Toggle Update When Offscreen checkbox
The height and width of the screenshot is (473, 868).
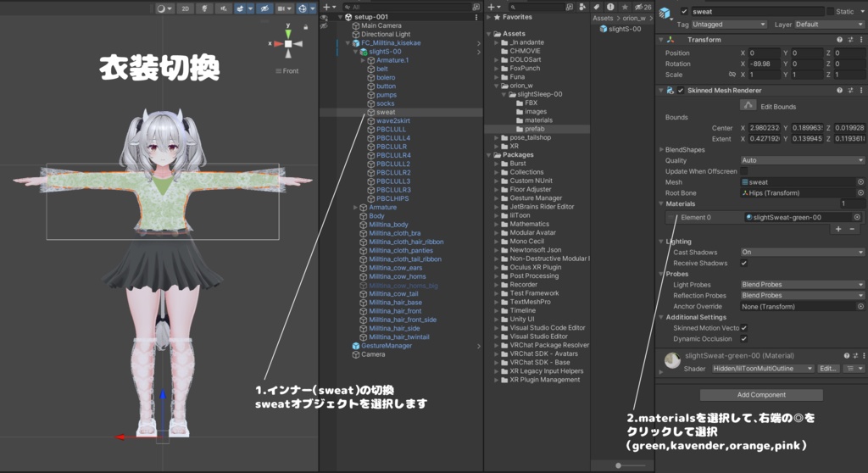[744, 171]
